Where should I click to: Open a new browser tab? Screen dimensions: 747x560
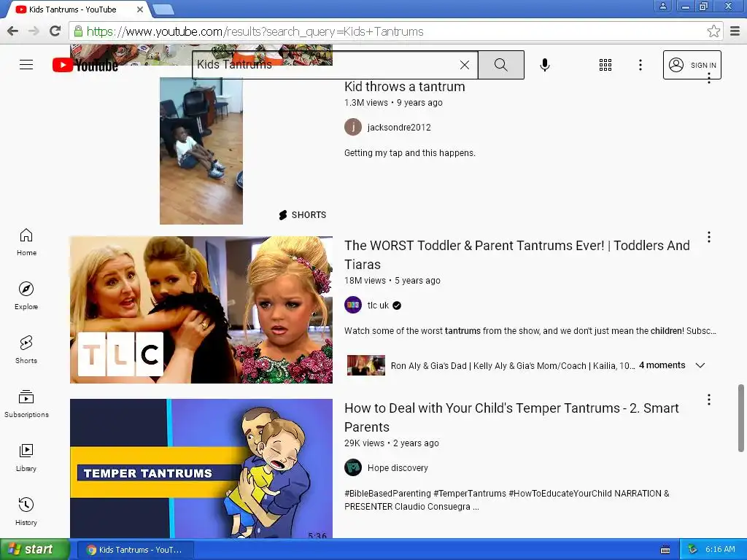pyautogui.click(x=163, y=9)
